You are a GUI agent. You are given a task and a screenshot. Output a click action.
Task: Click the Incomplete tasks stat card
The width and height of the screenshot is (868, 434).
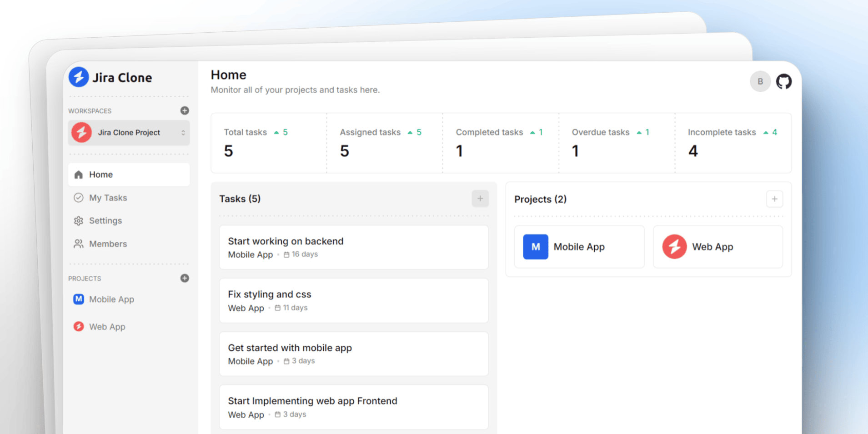733,143
